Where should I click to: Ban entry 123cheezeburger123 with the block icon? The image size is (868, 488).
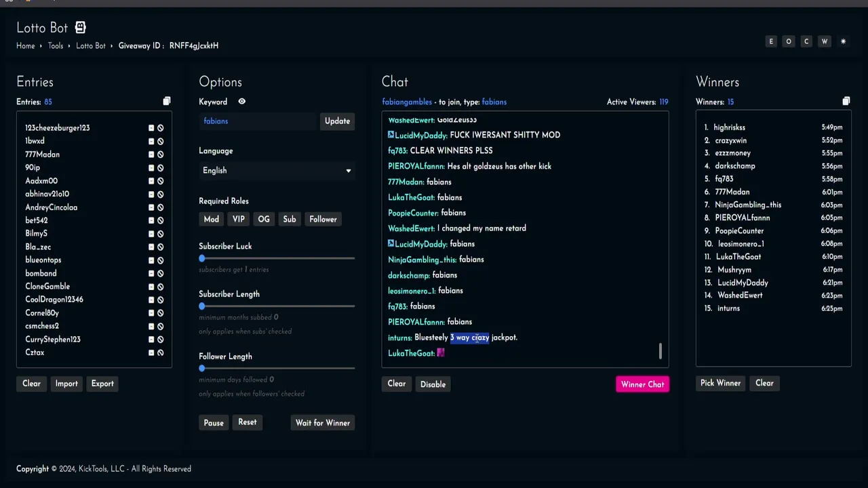(161, 127)
